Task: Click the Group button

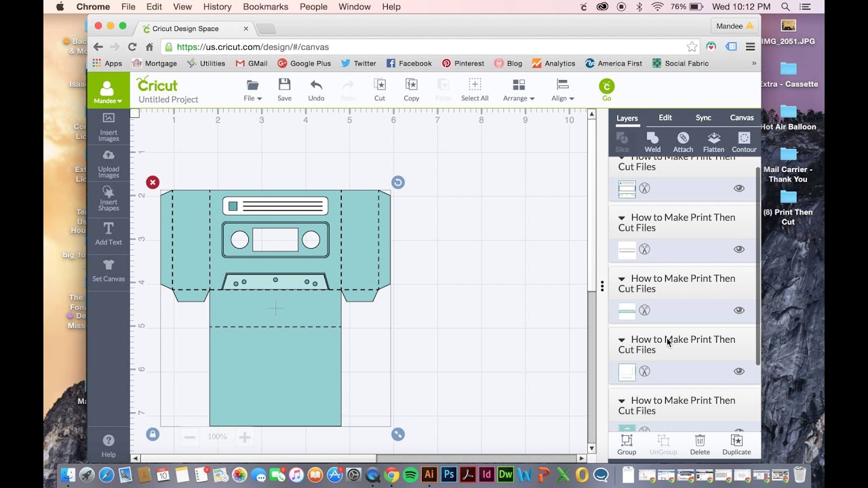Action: 627,445
